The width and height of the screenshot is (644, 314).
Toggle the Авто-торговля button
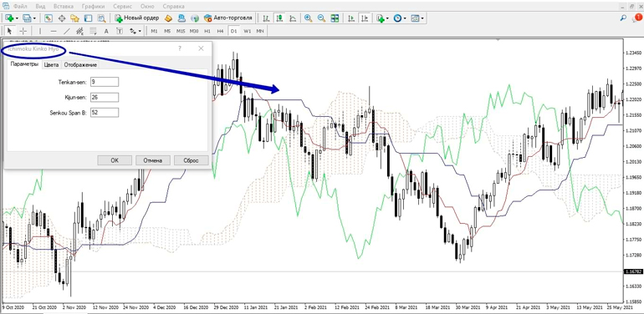228,18
